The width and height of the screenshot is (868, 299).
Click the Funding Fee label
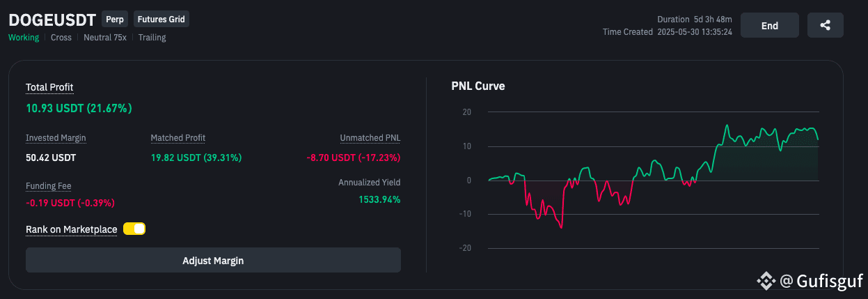49,186
